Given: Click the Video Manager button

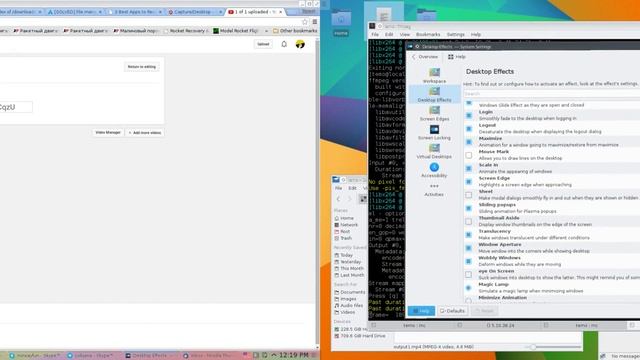Looking at the screenshot, I should [x=108, y=133].
